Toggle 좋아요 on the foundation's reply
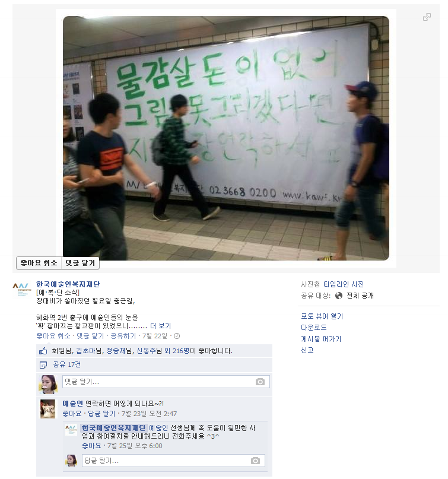This screenshot has width=448, height=479. [91, 446]
